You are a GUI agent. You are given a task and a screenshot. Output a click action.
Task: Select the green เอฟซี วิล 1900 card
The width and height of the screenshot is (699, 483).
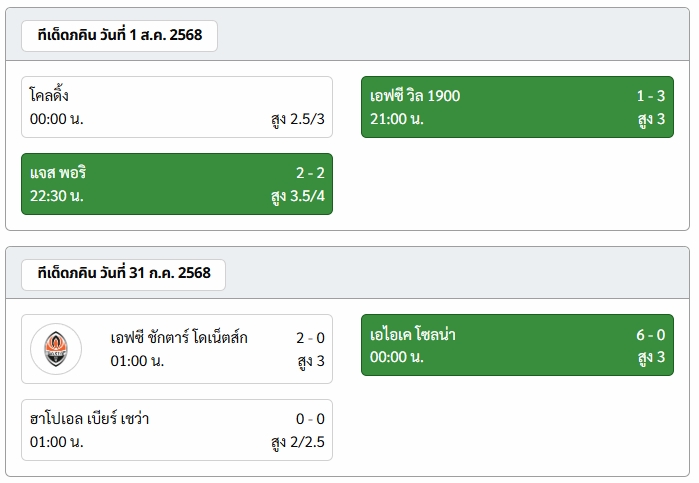coord(517,107)
